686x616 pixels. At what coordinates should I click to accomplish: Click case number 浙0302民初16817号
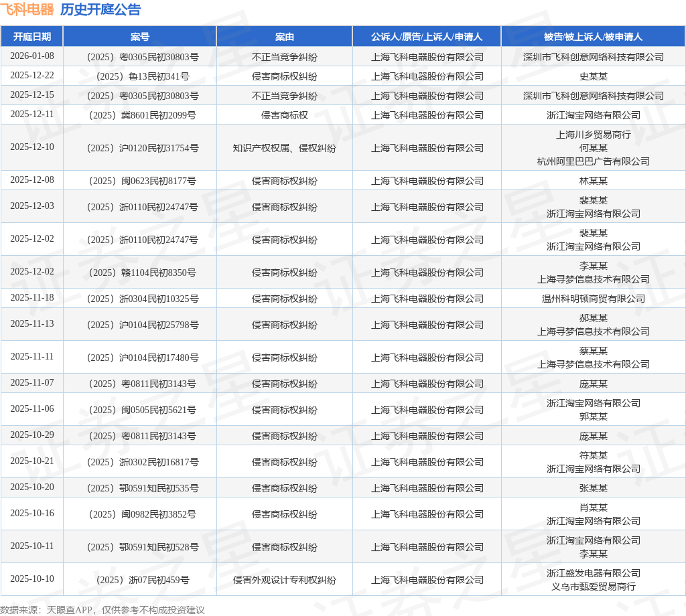point(143,462)
